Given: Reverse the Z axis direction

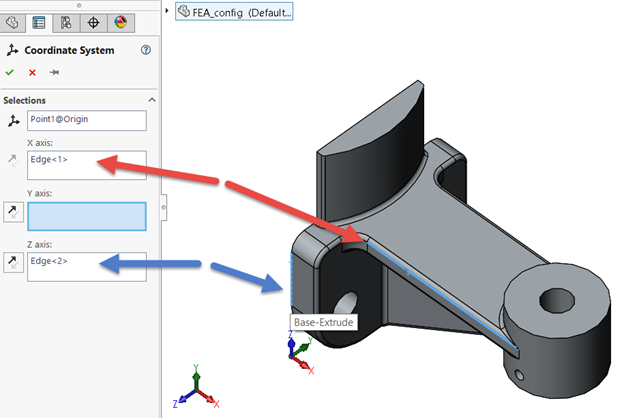Looking at the screenshot, I should pos(12,261).
